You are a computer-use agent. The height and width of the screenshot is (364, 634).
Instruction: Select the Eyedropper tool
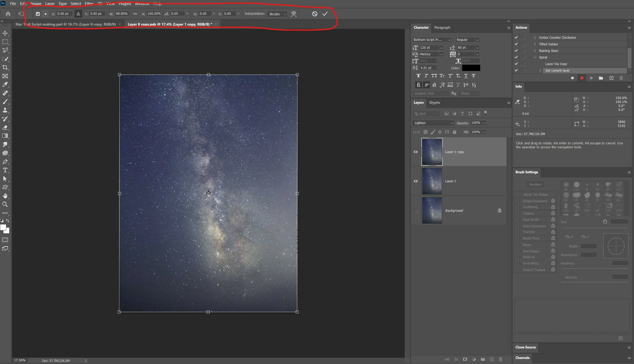pyautogui.click(x=5, y=85)
